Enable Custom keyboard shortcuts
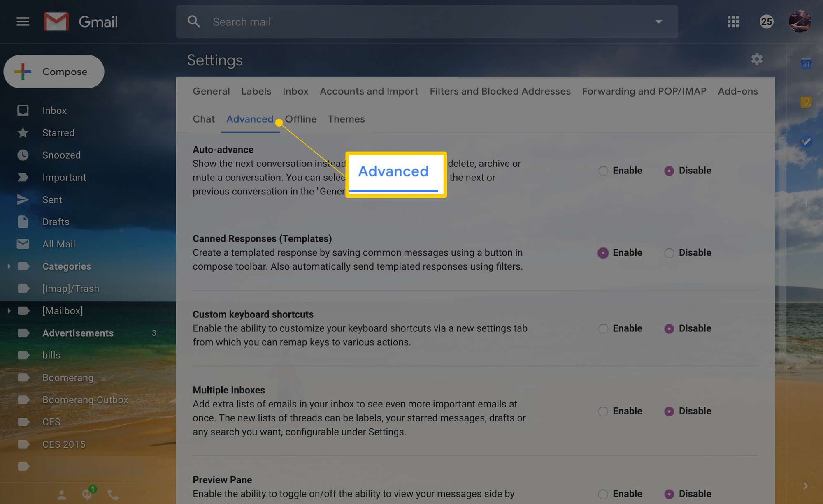Viewport: 823px width, 504px height. [602, 328]
